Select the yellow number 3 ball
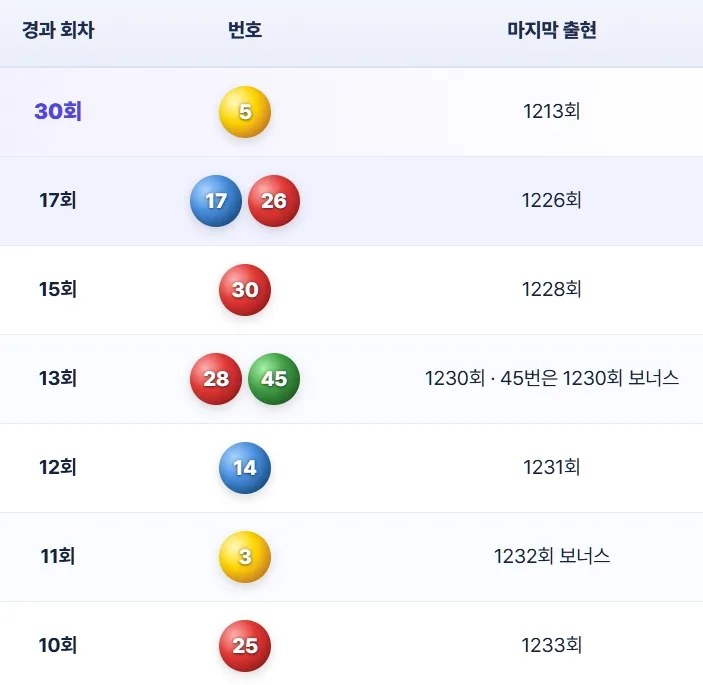 [x=245, y=557]
